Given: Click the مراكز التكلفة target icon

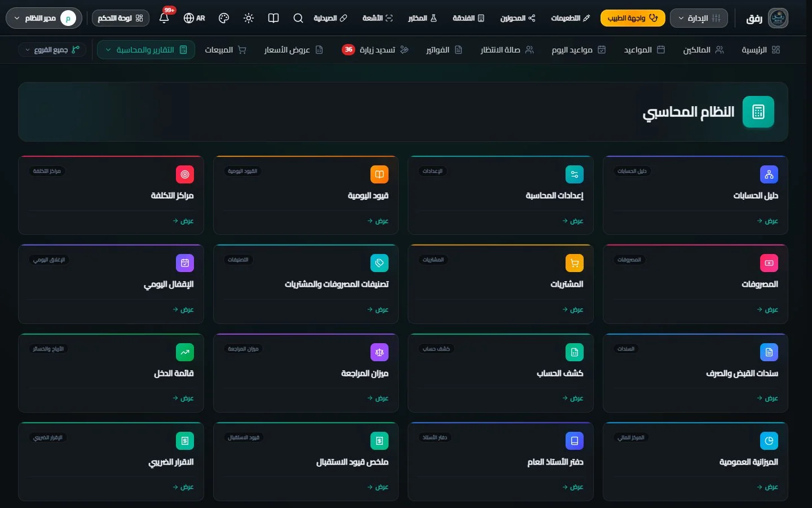Looking at the screenshot, I should pos(185,174).
